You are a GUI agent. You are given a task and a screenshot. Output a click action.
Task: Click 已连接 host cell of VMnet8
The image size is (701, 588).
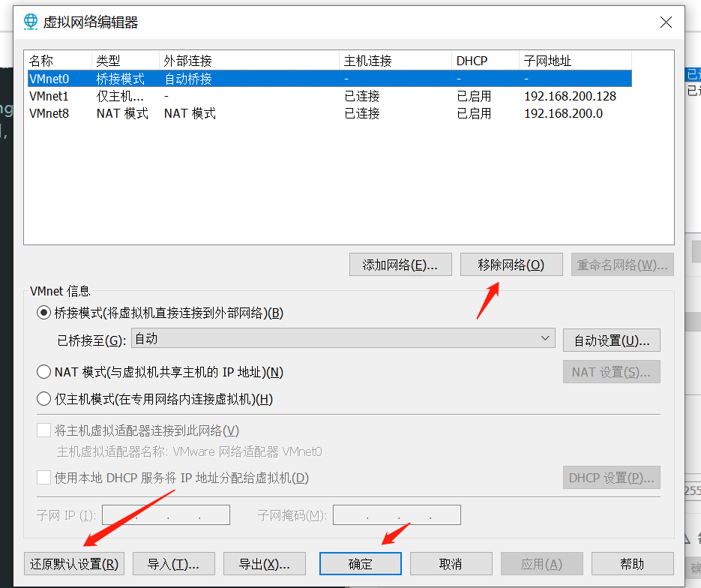point(362,113)
